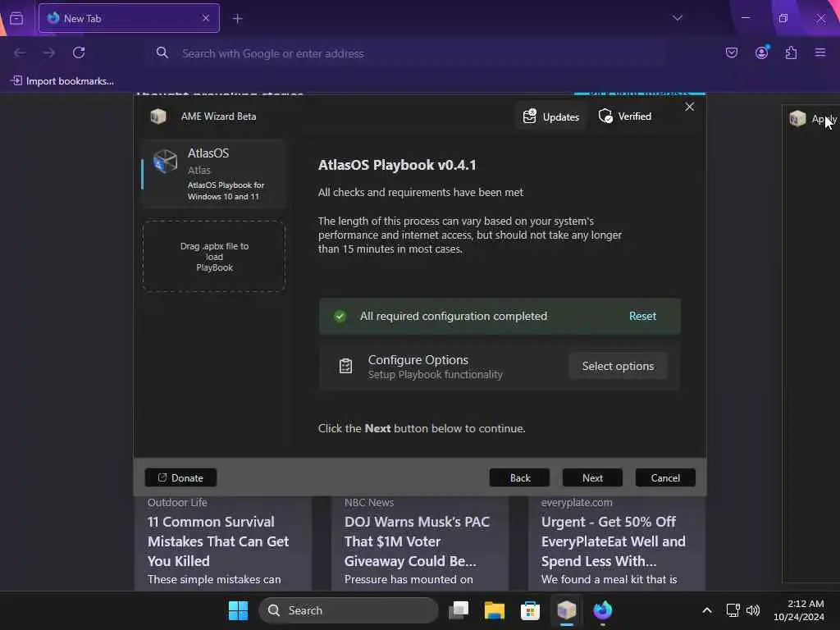Click the AME Wizard Beta title icon

(158, 116)
